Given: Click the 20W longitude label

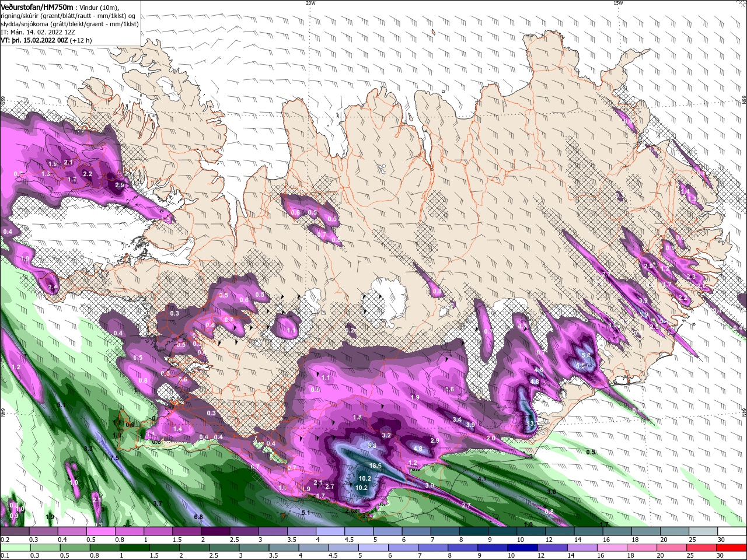Looking at the screenshot, I should coord(310,3).
